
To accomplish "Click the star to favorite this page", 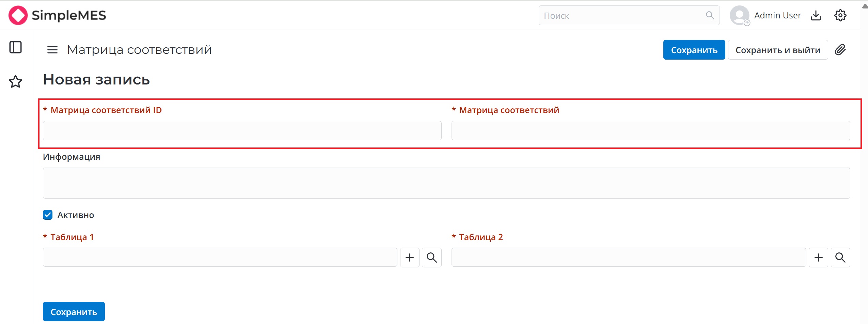I will (15, 81).
